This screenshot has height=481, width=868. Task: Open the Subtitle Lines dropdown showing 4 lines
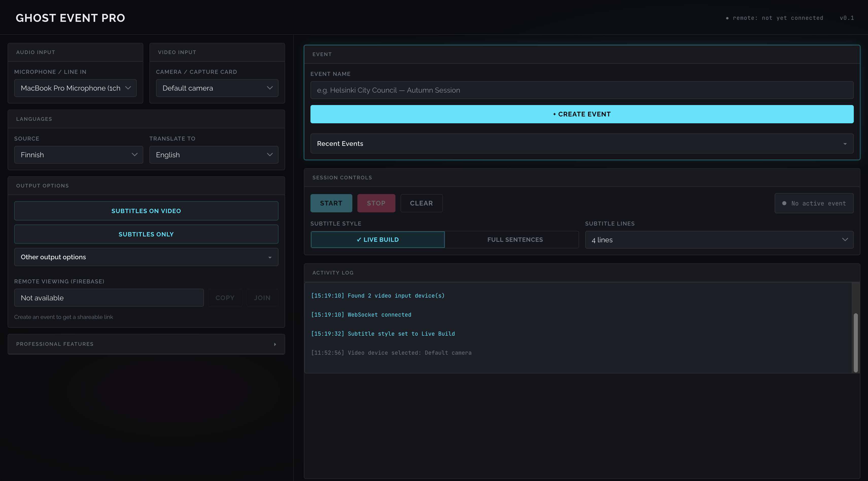pyautogui.click(x=719, y=240)
